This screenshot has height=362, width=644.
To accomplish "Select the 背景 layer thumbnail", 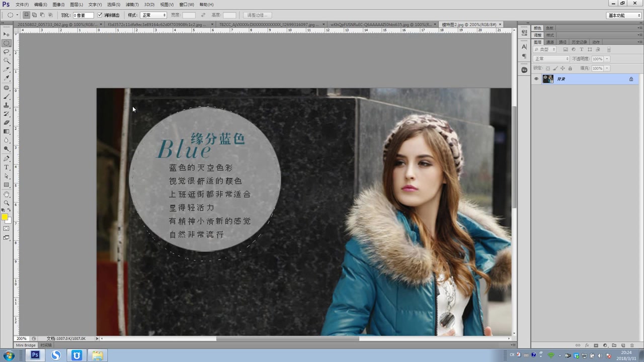I will [x=548, y=79].
